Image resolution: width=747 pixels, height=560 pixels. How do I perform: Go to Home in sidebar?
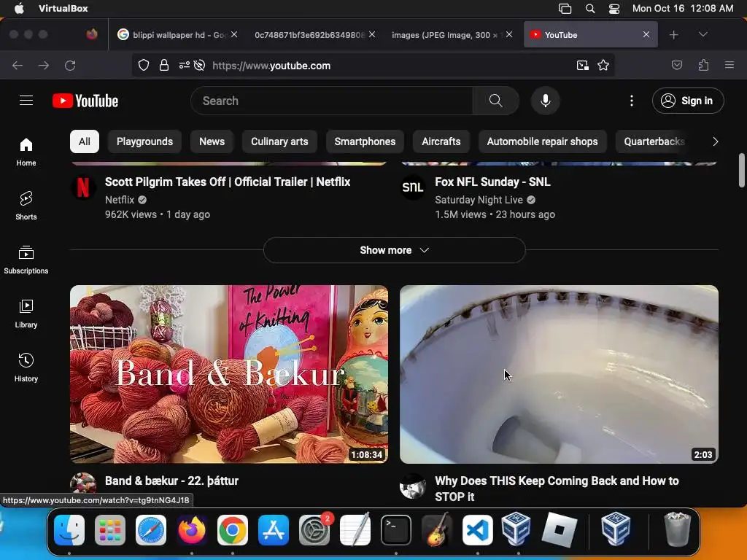26,152
